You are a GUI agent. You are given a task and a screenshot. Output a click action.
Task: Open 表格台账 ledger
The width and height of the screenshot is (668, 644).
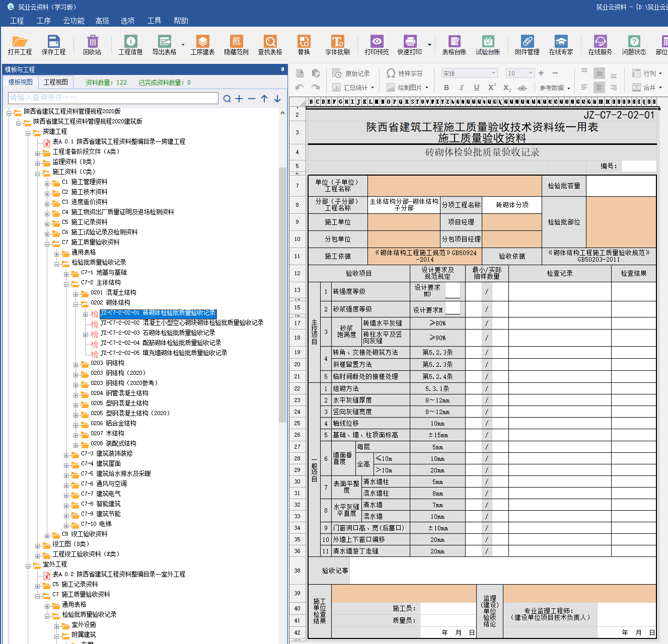pos(454,45)
